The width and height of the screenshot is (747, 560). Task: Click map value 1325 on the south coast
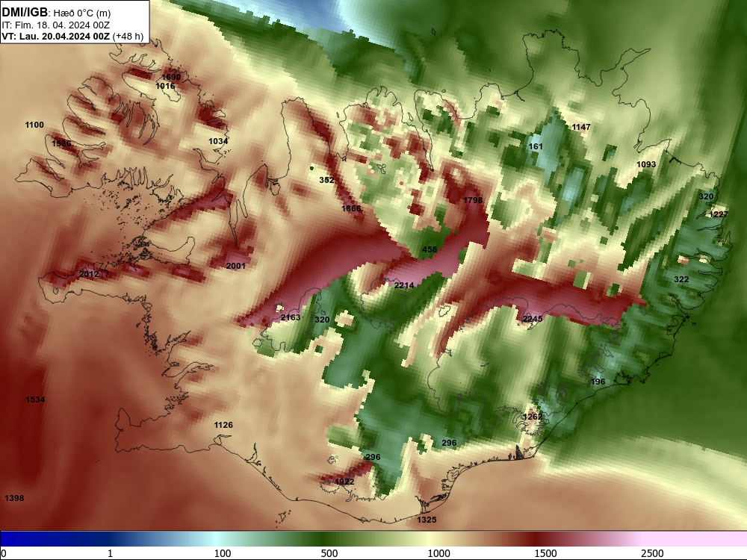[x=427, y=520]
